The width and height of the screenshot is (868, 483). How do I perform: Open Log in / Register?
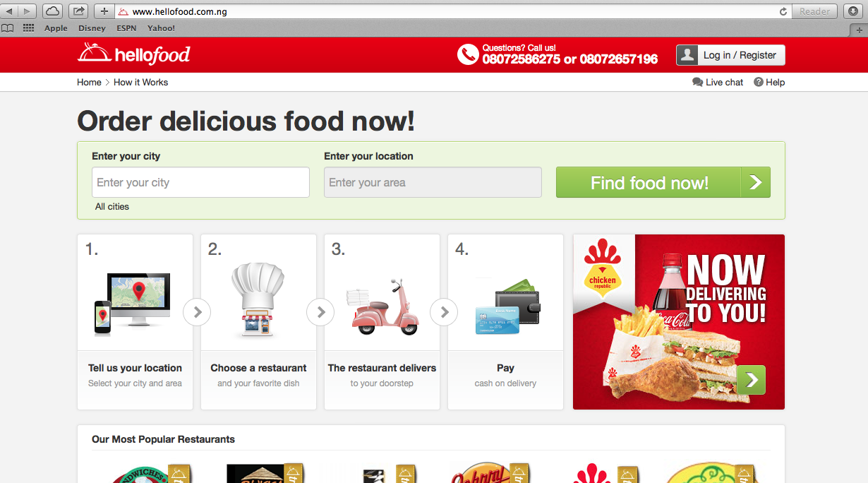730,55
